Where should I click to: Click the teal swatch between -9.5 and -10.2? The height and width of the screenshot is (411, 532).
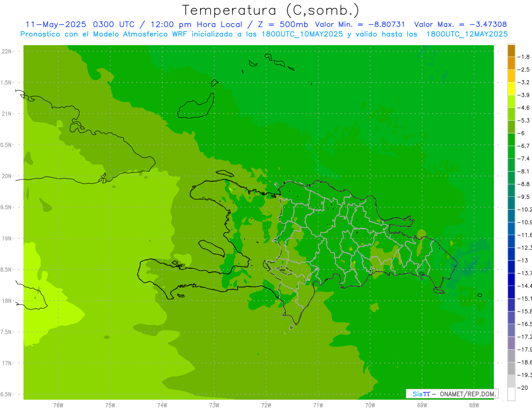(x=511, y=203)
